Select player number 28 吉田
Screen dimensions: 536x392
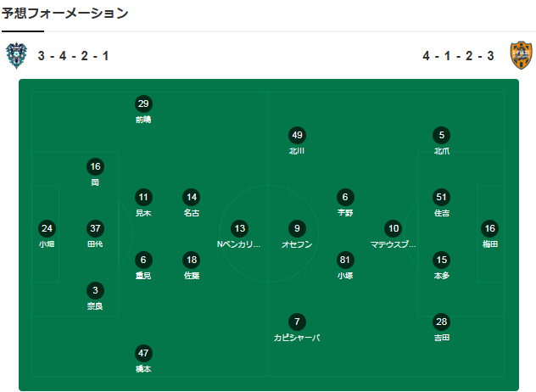pyautogui.click(x=441, y=322)
